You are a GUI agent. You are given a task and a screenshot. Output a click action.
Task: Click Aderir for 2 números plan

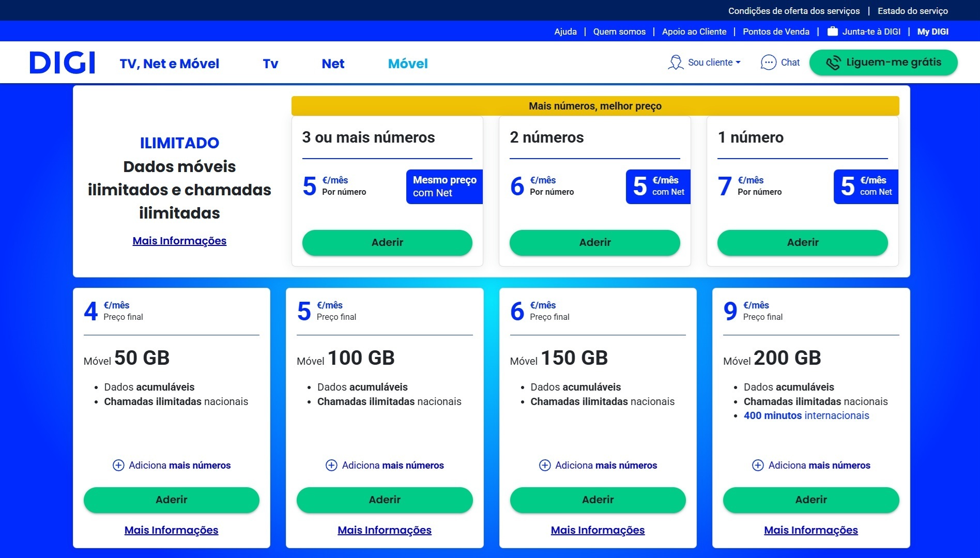[595, 242]
